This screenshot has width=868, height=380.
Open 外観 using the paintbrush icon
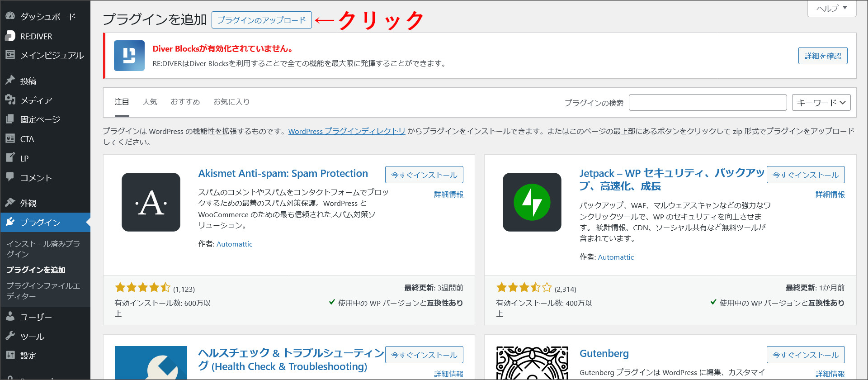[x=10, y=202]
